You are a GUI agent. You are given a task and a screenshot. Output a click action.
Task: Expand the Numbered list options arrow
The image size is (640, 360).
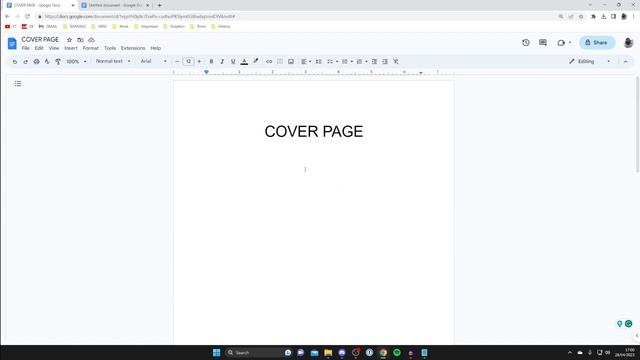(x=366, y=62)
